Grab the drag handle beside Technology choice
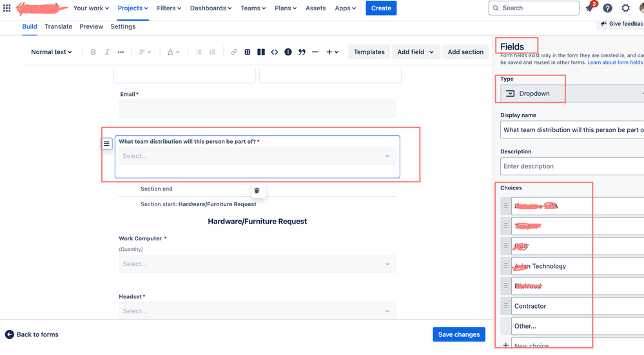The height and width of the screenshot is (355, 644). [x=505, y=266]
